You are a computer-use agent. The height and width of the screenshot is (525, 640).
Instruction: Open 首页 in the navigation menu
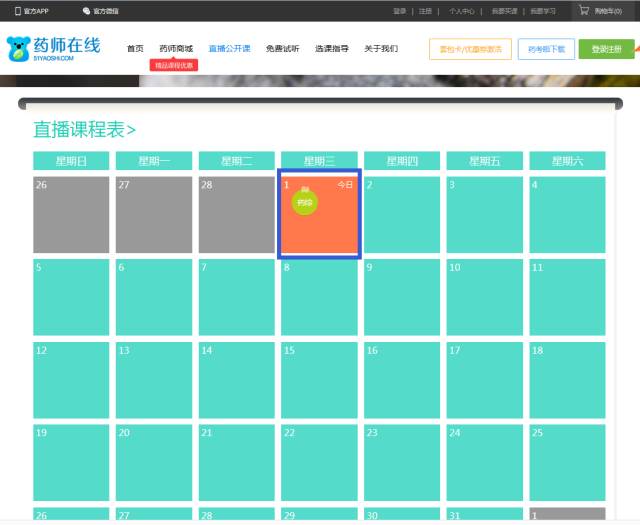point(135,49)
